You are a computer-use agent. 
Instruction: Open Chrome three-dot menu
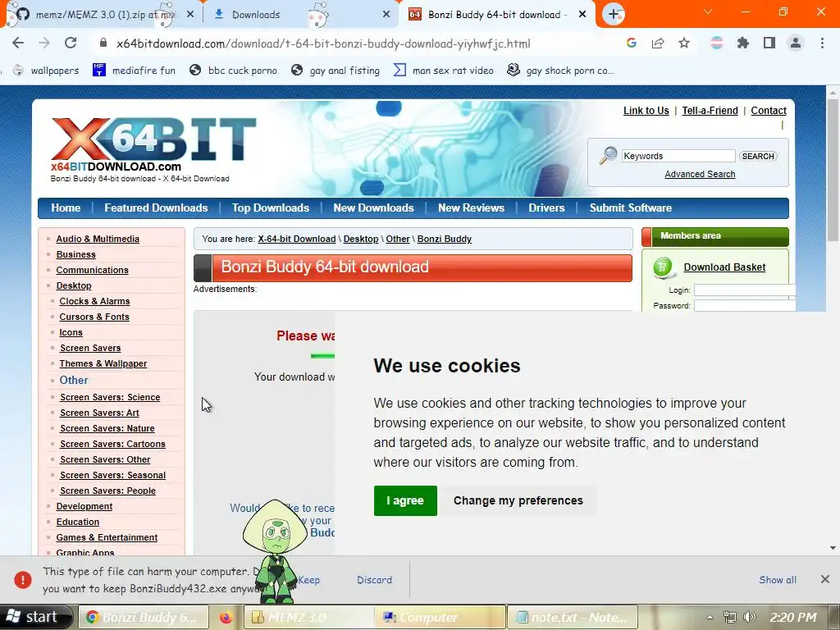[x=822, y=43]
